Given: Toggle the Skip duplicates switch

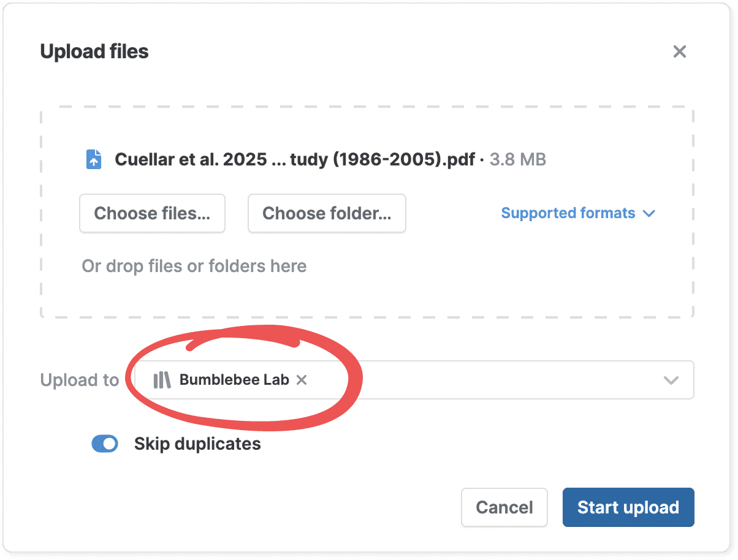Looking at the screenshot, I should (x=105, y=444).
